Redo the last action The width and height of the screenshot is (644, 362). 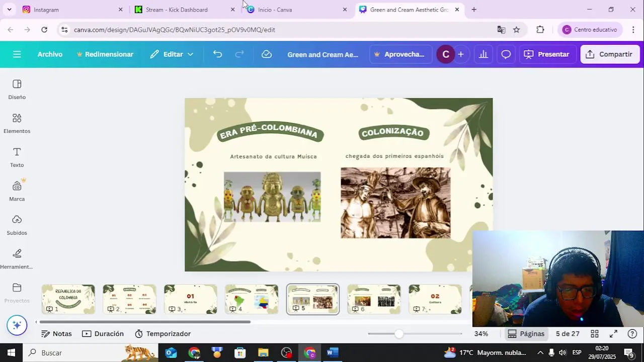tap(239, 54)
